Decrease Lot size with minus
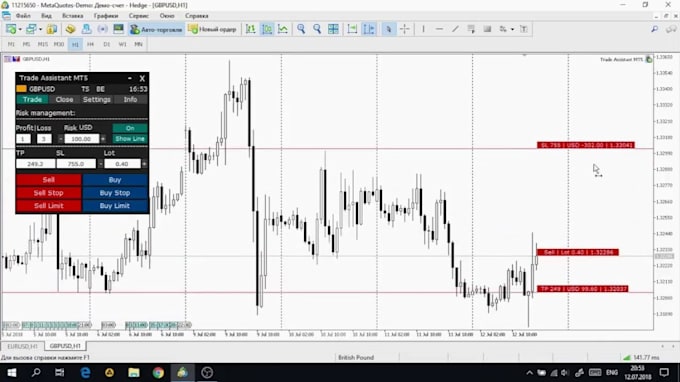 [x=101, y=164]
